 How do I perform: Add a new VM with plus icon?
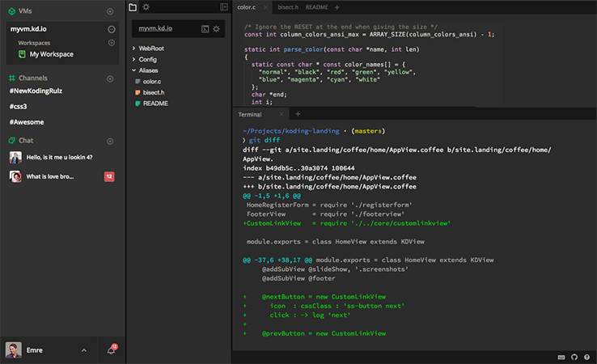pos(110,11)
